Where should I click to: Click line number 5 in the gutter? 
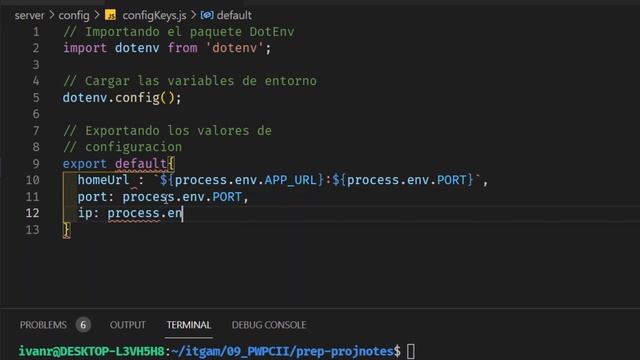click(x=36, y=98)
